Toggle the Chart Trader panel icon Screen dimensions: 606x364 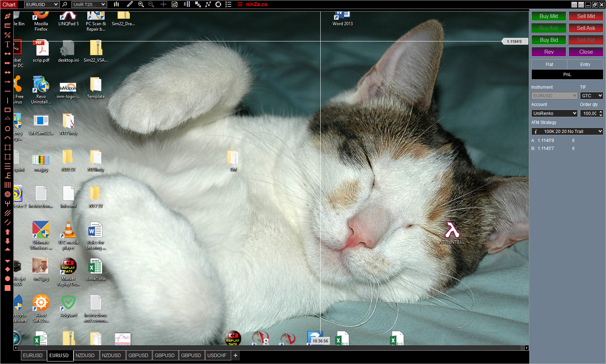coord(187,4)
